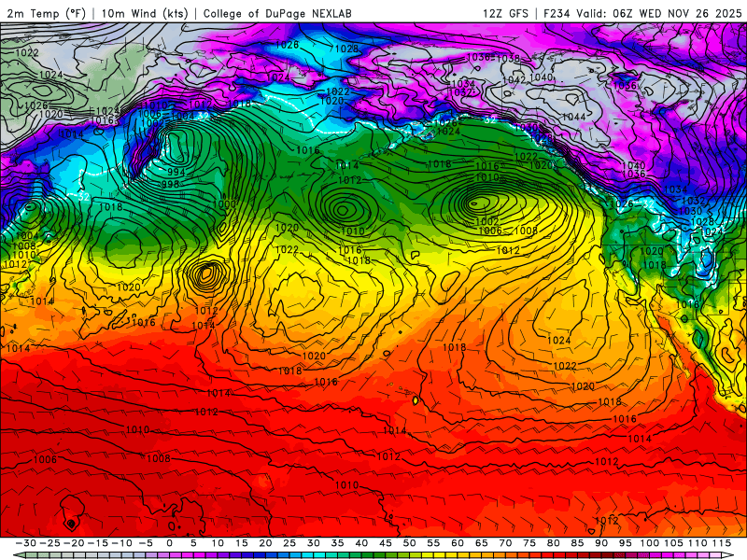Click the 70 value on temperature legend
747x560 pixels.
coord(505,543)
